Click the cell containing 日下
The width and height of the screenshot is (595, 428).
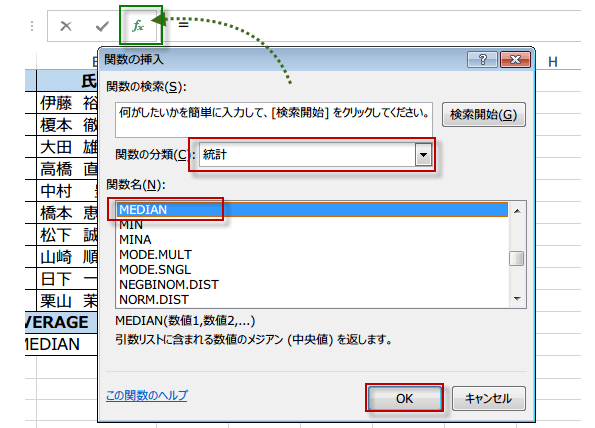pos(67,279)
